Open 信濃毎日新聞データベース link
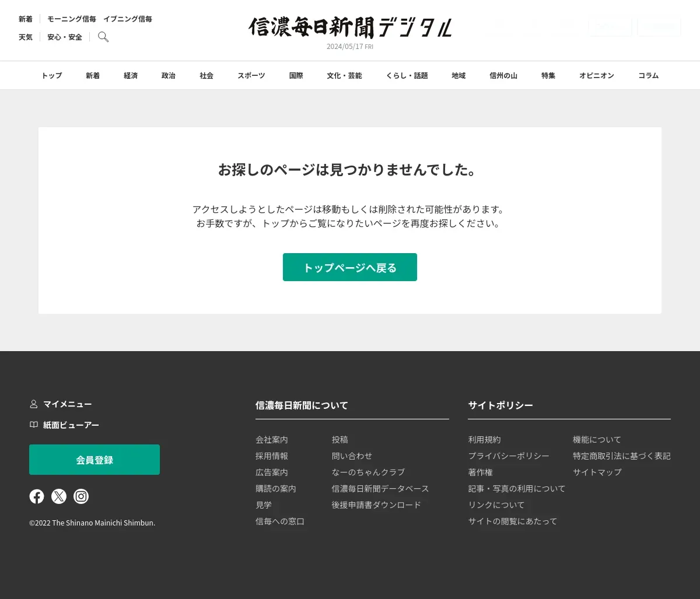This screenshot has height=599, width=700. pos(380,489)
